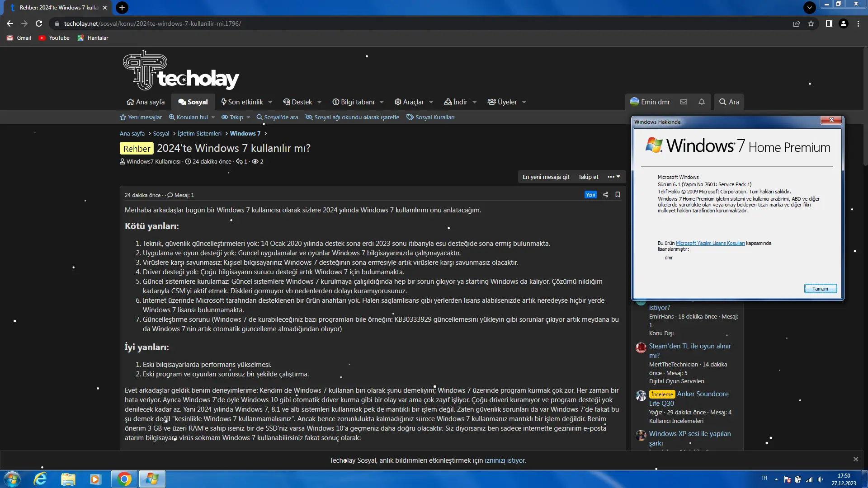
Task: Open the Anker Soundcore Life Q30 thread
Action: pyautogui.click(x=689, y=399)
